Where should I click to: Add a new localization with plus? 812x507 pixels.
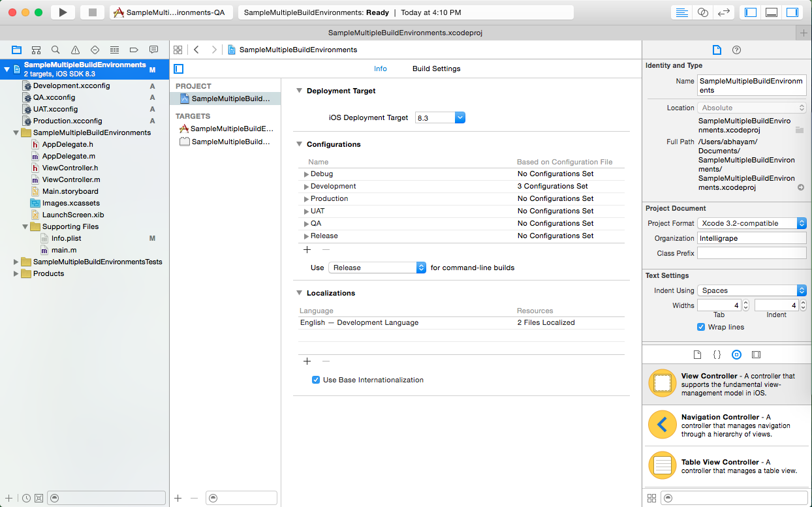tap(307, 361)
